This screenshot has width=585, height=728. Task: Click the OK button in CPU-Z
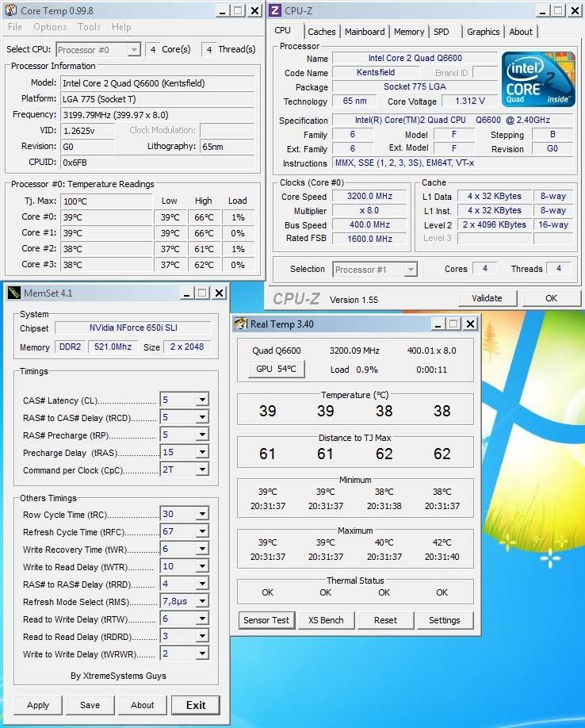(x=551, y=298)
